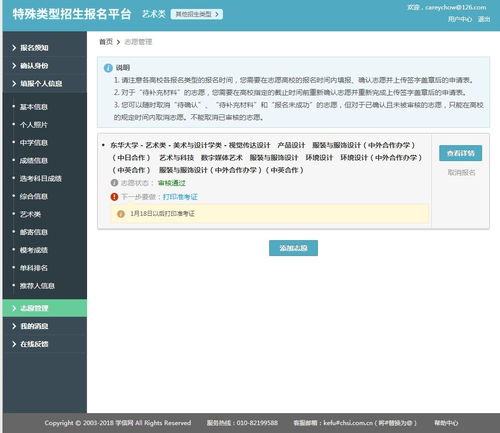Click the 查看详情 button
500x433 pixels.
click(460, 153)
